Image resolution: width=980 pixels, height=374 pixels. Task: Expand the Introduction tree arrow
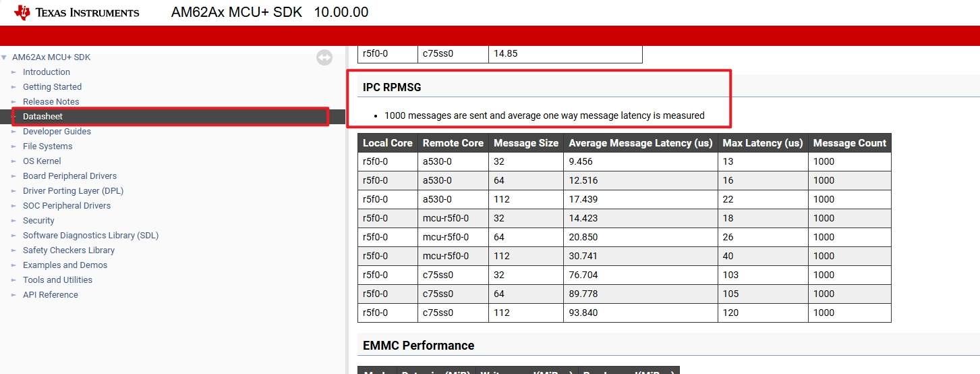point(13,72)
